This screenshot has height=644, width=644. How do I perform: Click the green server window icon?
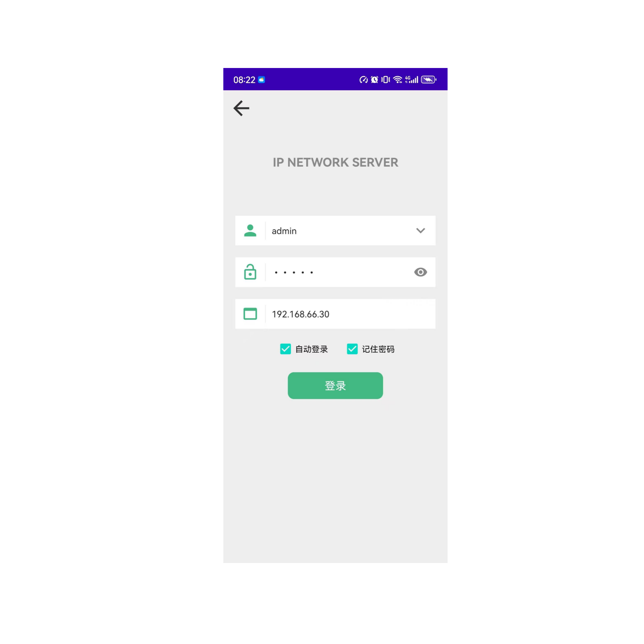point(250,314)
